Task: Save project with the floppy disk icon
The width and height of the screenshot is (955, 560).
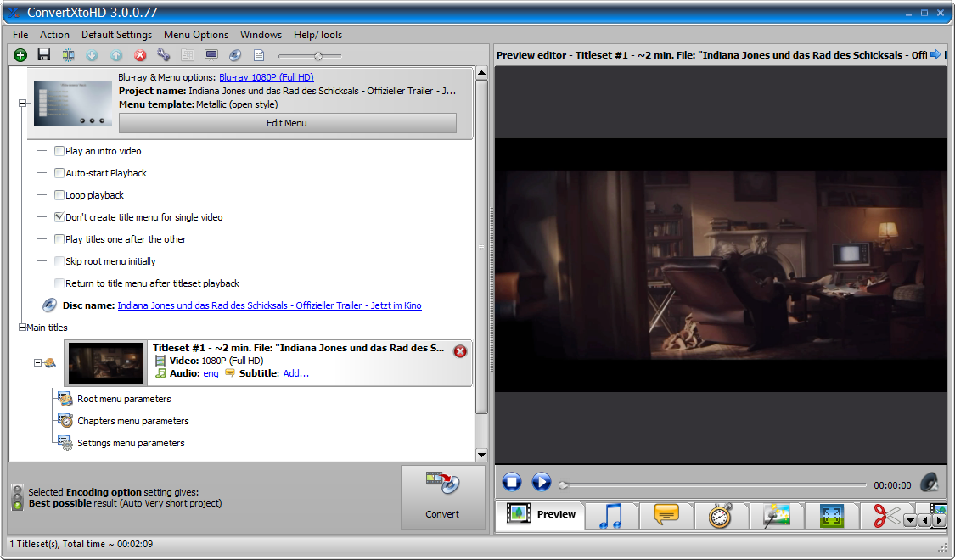Action: tap(44, 55)
